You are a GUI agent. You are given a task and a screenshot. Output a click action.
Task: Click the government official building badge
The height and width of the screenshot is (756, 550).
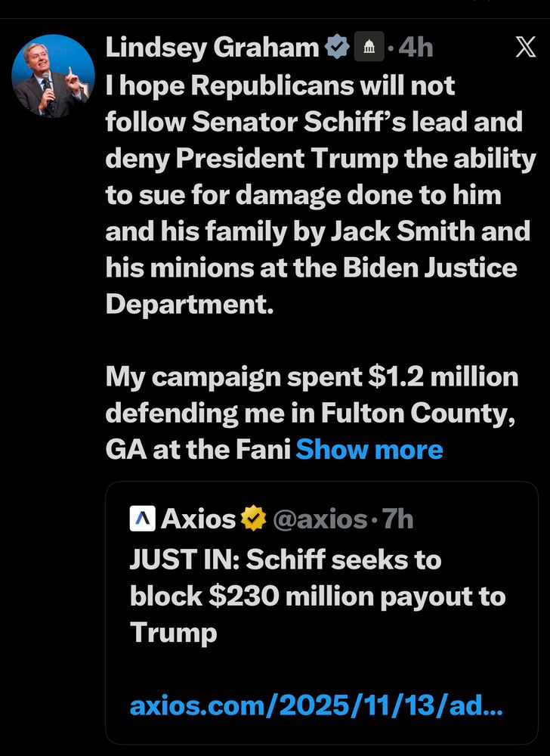[x=369, y=48]
